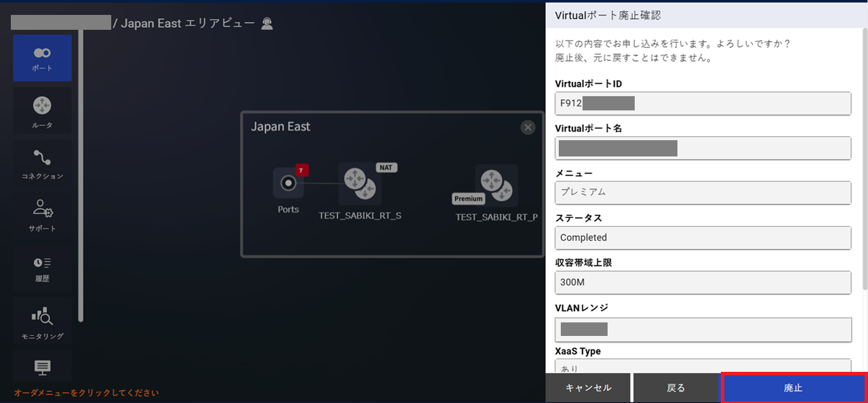Click the monitor icon at the sidebar bottom
The width and height of the screenshot is (868, 403).
tap(42, 367)
